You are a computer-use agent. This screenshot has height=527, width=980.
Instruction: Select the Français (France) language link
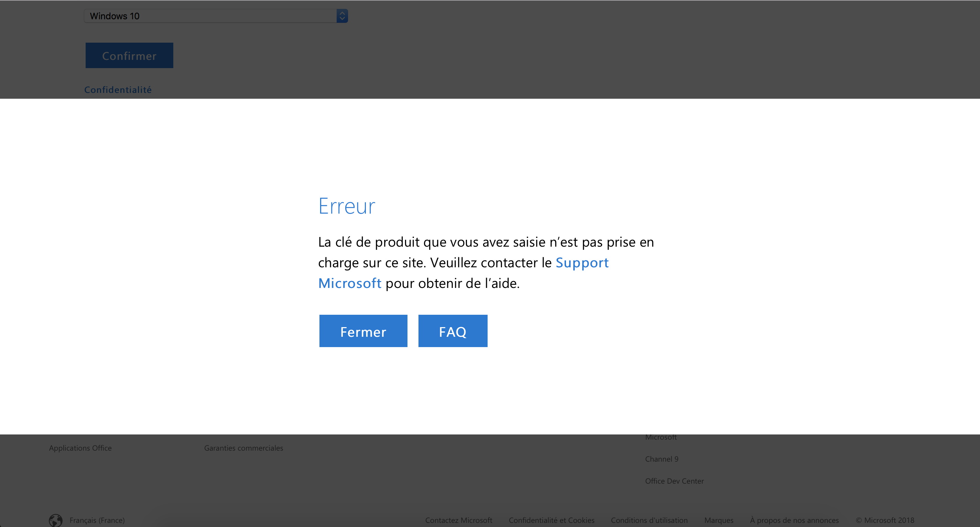(97, 520)
